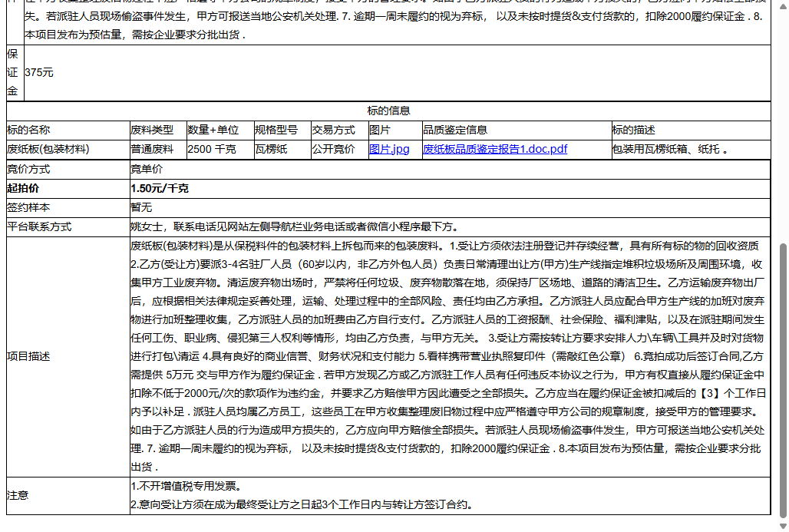
Task: Click the 交易方式 column header
Action: tap(333, 131)
